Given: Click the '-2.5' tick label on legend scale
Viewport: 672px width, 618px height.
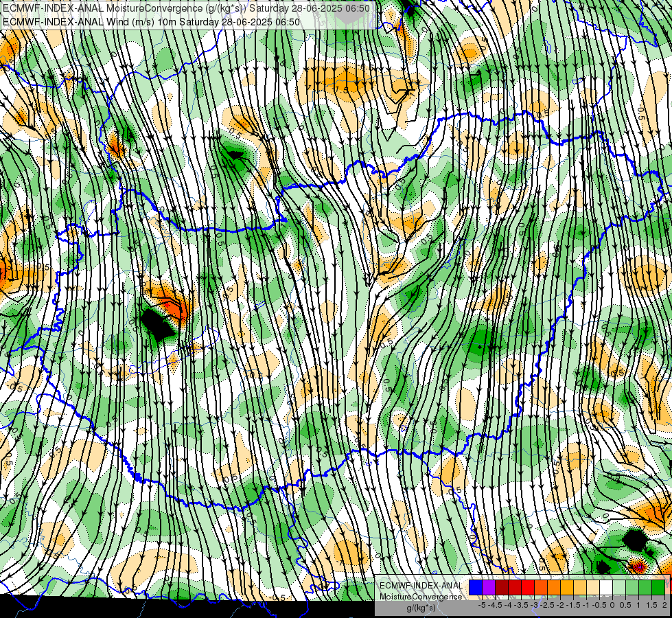Looking at the screenshot, I should 547,605.
